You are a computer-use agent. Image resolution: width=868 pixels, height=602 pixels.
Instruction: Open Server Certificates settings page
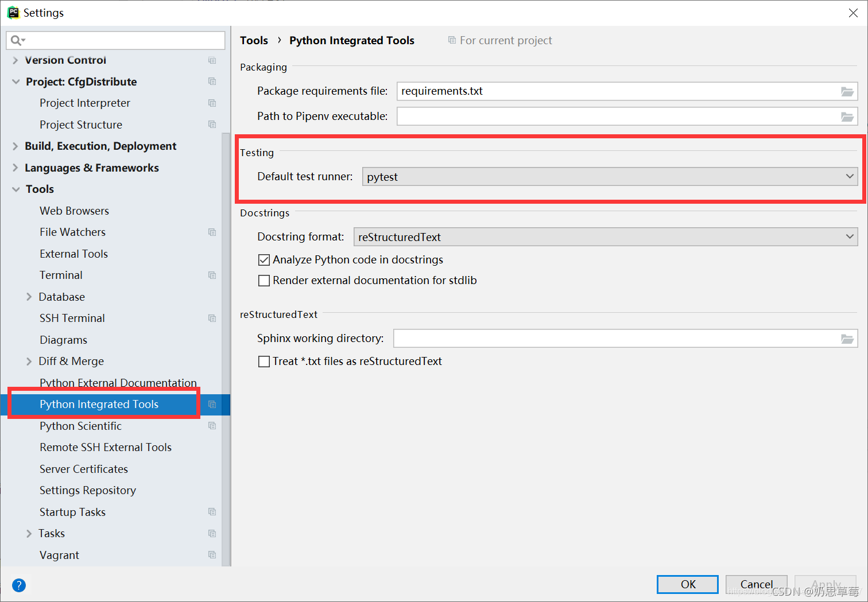pos(84,469)
